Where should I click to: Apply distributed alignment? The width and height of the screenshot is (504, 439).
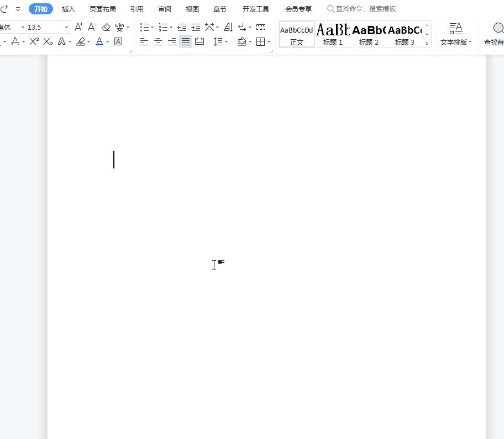[200, 41]
